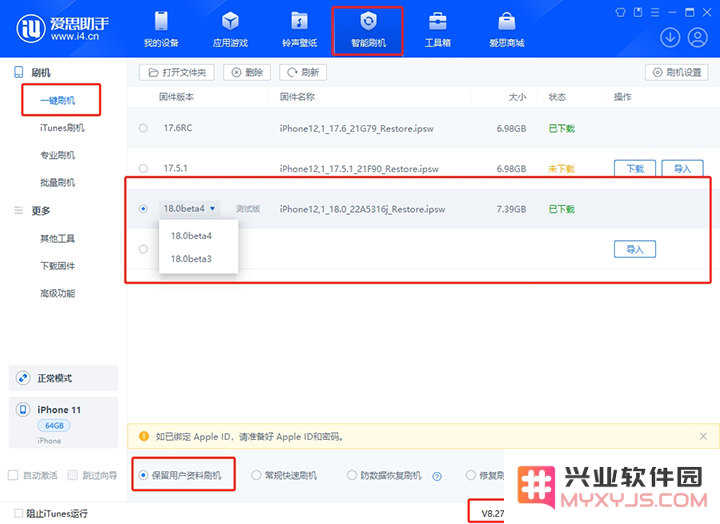Click the 正常模式 status panel
720x524 pixels.
[63, 378]
